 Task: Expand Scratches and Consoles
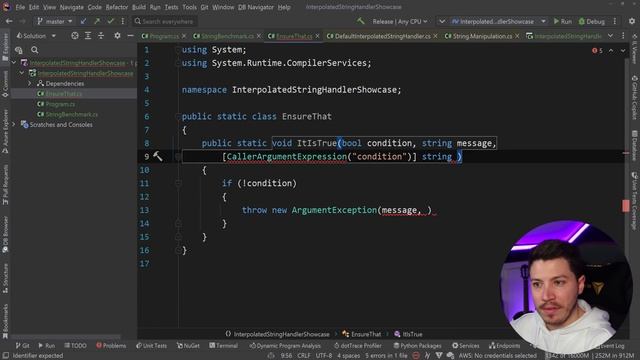(14, 124)
